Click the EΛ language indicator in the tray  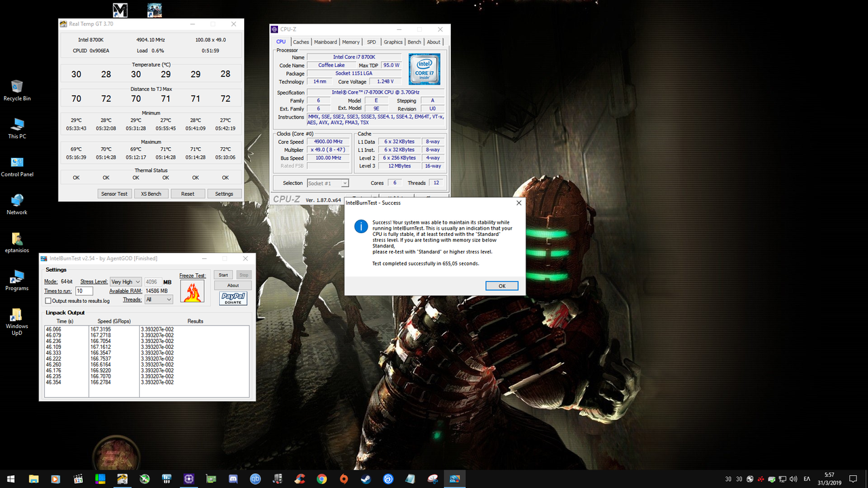click(807, 479)
